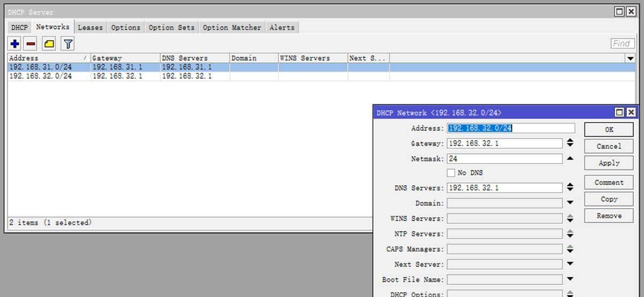Enable the No DNS checkbox

[x=451, y=173]
